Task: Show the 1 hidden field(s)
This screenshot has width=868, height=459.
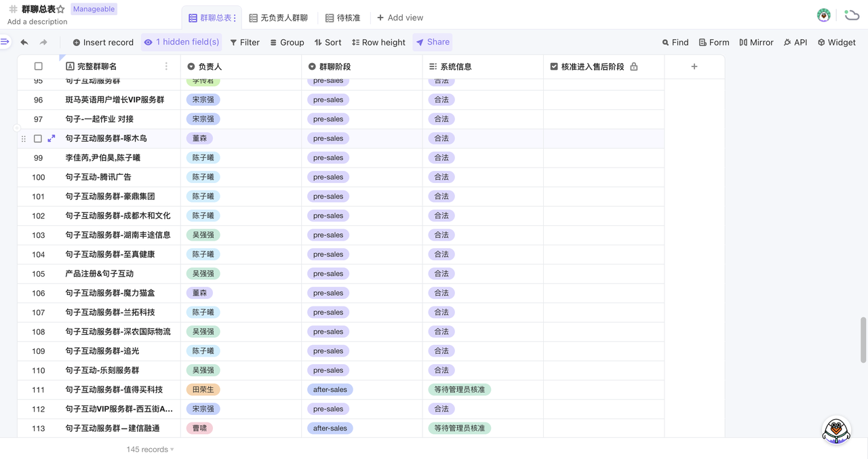Action: 181,42
